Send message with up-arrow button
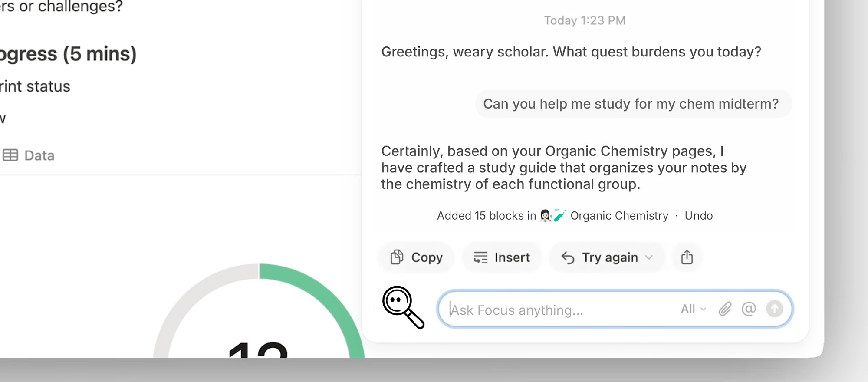 (x=774, y=309)
